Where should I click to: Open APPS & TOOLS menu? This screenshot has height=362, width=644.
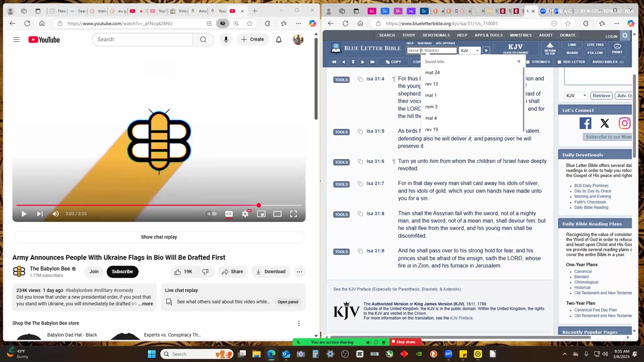pyautogui.click(x=489, y=35)
